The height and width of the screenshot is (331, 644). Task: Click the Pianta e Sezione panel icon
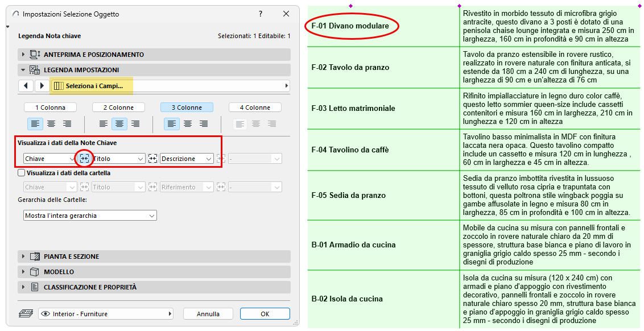point(35,256)
